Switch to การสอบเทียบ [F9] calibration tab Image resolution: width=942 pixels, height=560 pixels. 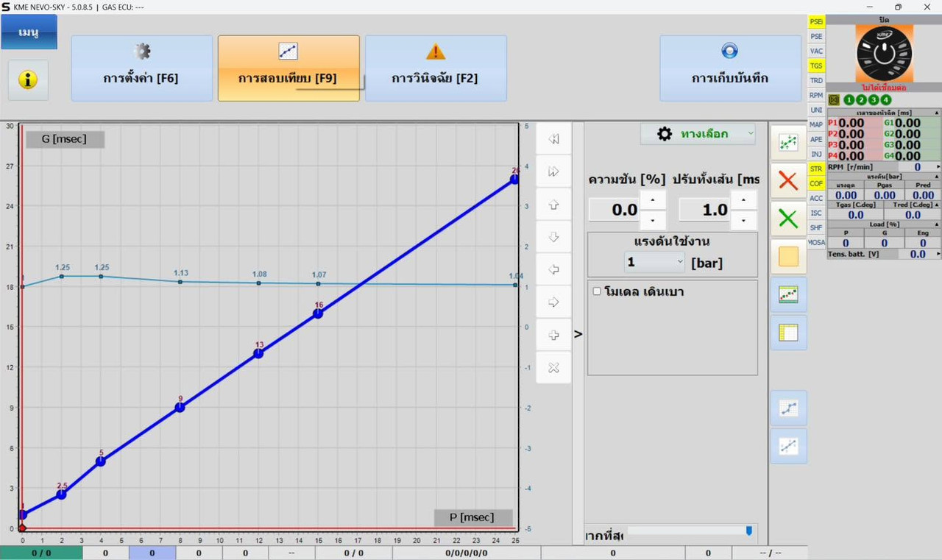(x=288, y=68)
